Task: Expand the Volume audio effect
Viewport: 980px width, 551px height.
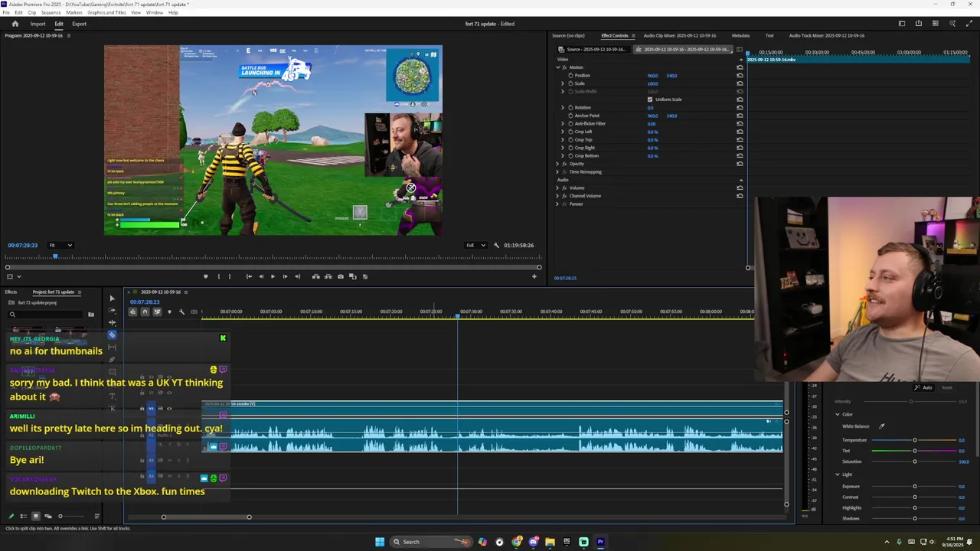Action: [x=557, y=187]
